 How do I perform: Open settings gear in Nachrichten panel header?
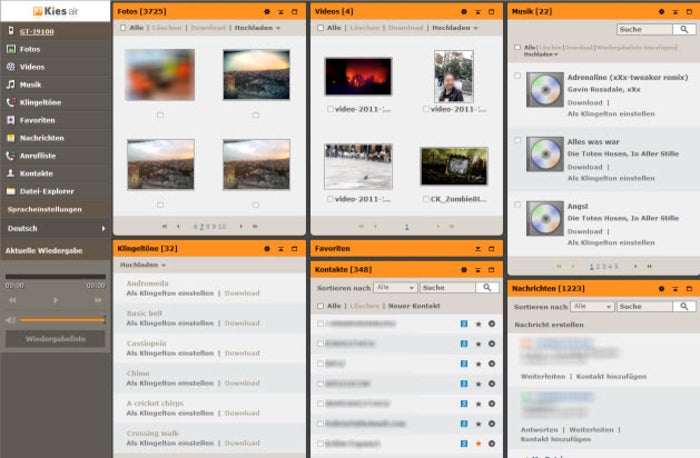[x=661, y=288]
